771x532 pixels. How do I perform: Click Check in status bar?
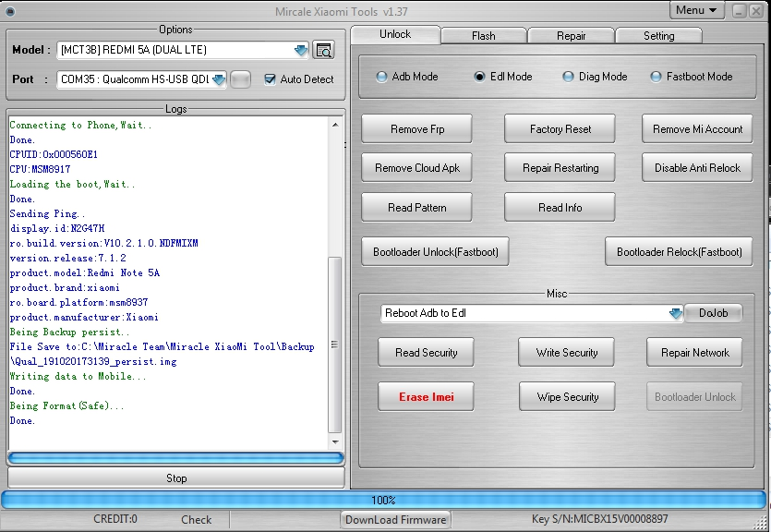tap(196, 520)
